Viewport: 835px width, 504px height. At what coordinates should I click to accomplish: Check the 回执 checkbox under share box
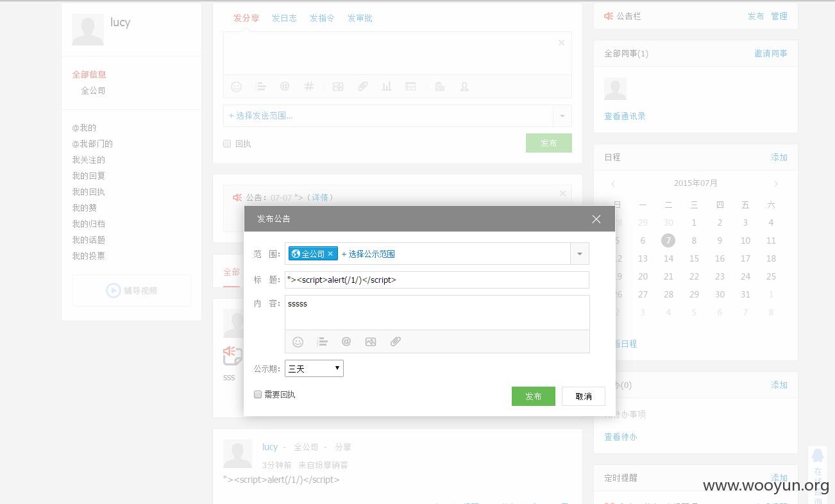[227, 144]
